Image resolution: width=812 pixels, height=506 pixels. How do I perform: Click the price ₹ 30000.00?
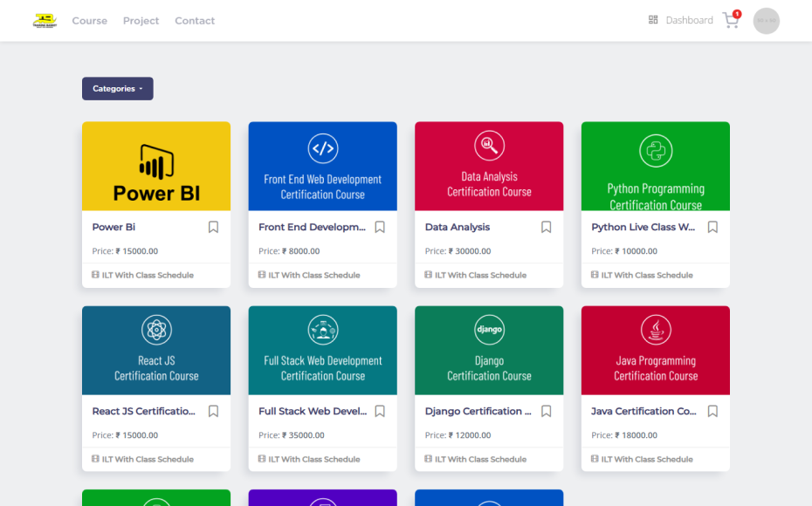pyautogui.click(x=470, y=251)
